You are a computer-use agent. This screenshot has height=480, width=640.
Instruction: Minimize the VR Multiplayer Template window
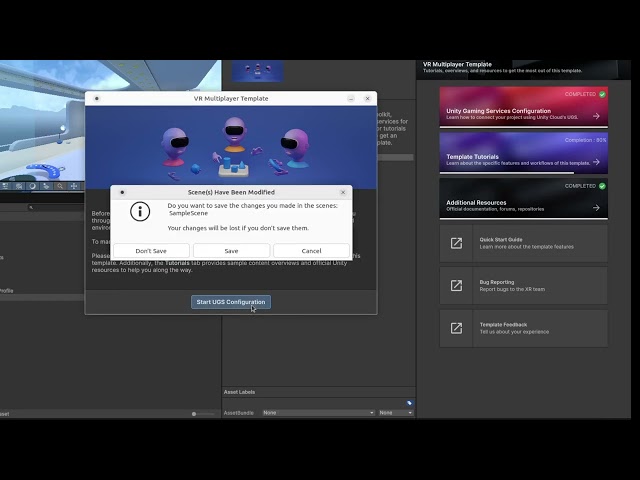coord(351,98)
